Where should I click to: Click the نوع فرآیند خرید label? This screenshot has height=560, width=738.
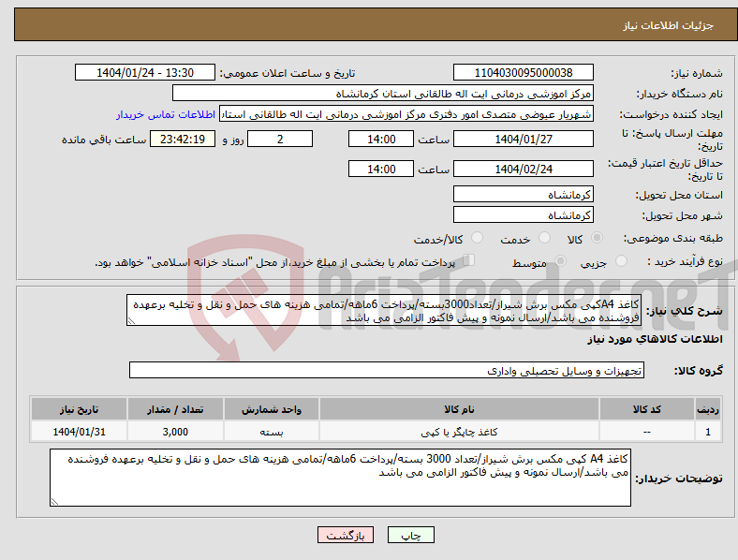(x=685, y=261)
